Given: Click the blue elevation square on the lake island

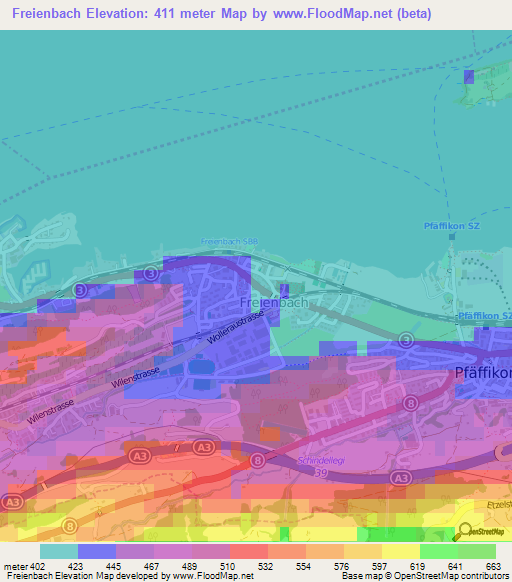Looking at the screenshot, I should coord(469,77).
